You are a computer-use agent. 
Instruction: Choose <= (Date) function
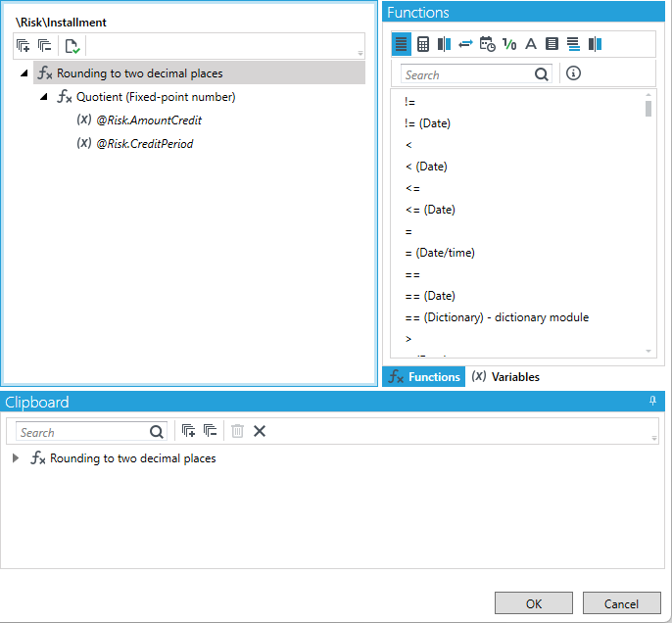[430, 210]
